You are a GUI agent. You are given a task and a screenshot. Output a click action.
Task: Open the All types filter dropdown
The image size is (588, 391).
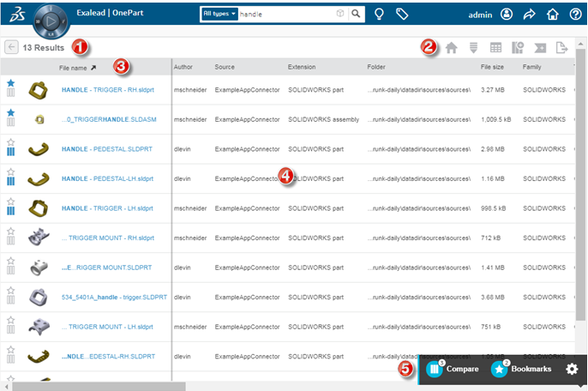tap(219, 14)
